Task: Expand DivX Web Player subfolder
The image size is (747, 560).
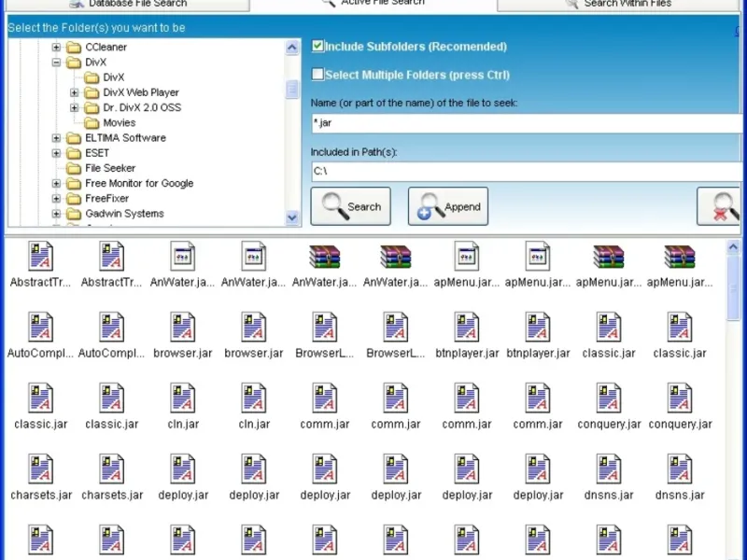Action: click(x=75, y=92)
